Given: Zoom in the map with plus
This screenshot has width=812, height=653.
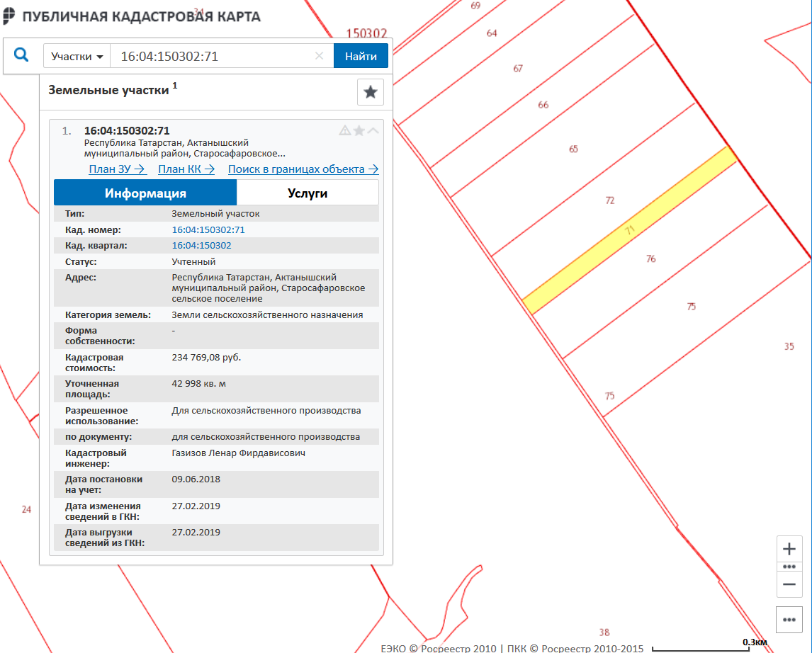Looking at the screenshot, I should pos(789,548).
